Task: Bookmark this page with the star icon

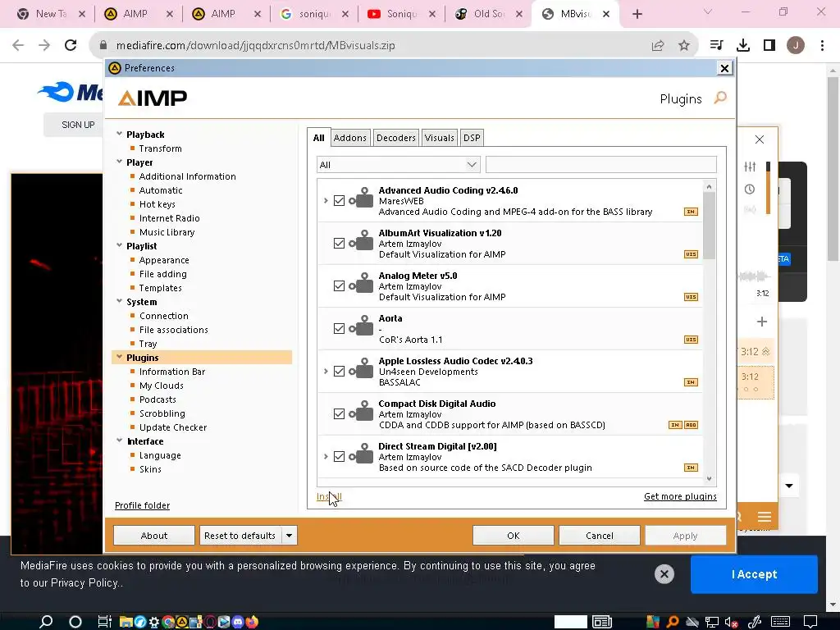Action: tap(684, 46)
